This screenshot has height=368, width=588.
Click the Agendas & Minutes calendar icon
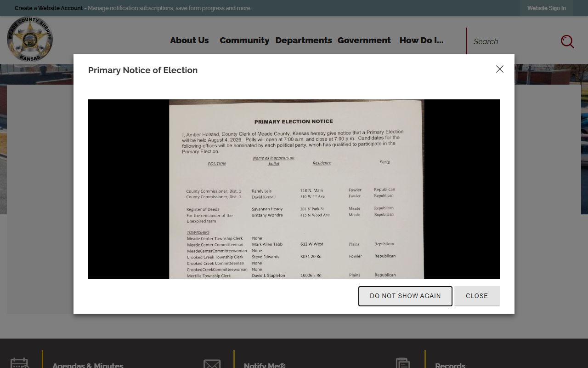click(x=20, y=363)
